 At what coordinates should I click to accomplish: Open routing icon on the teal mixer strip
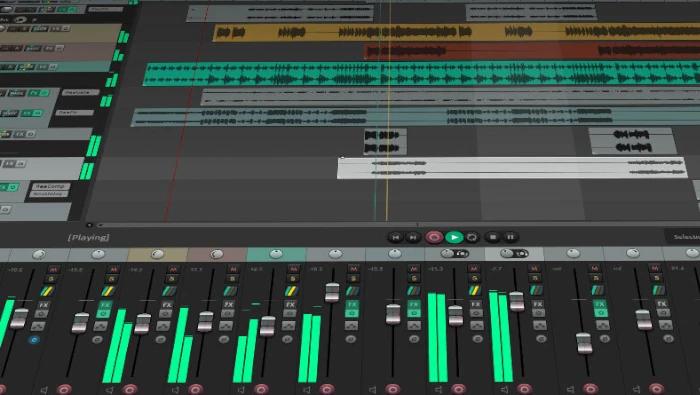[291, 291]
